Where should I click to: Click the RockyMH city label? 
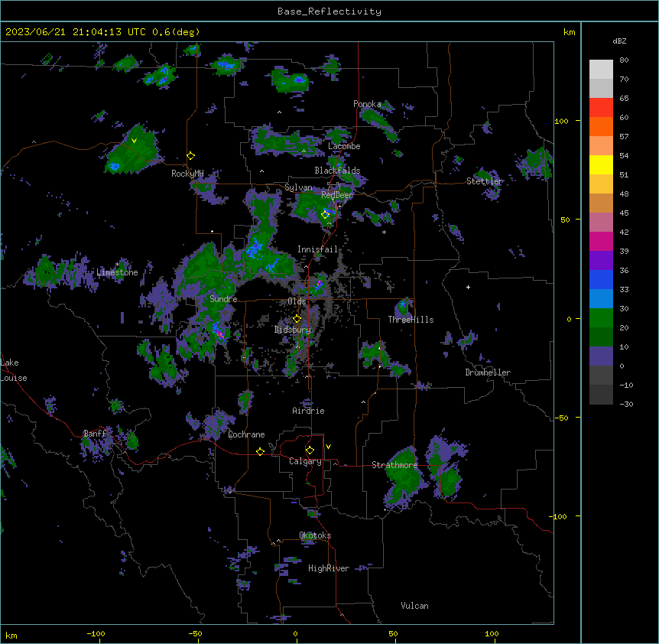pos(187,174)
